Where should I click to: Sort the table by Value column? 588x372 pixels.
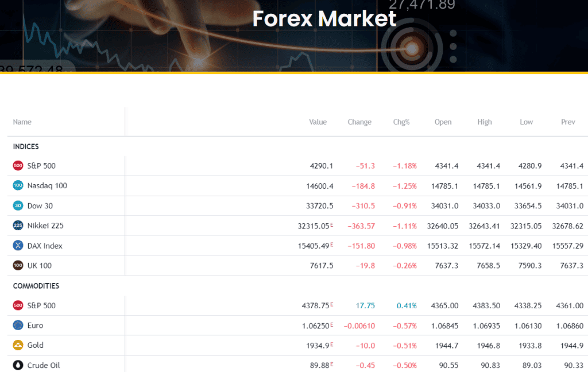pyautogui.click(x=318, y=122)
